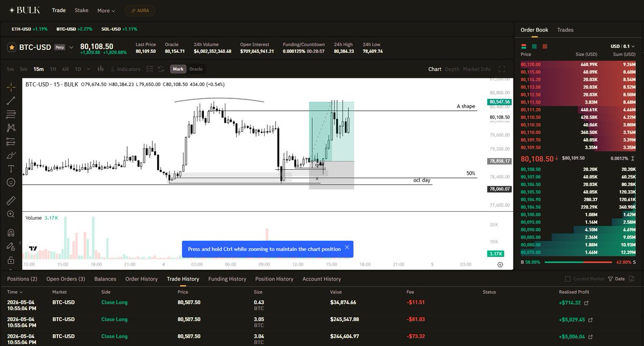Click the 80,120.00 ask price row

point(578,64)
